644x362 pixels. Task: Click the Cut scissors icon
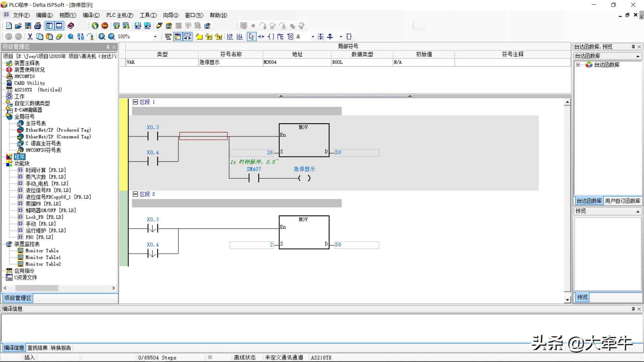click(30, 37)
